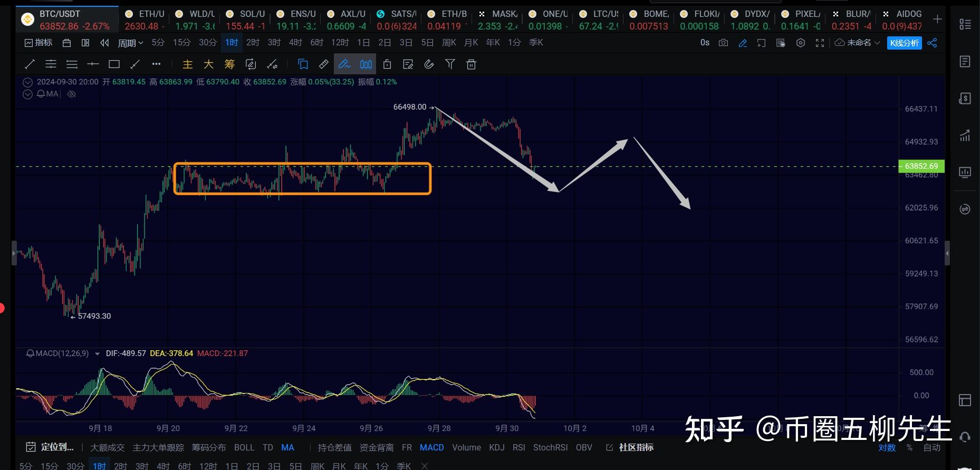Expand the 未命名 layout dropdown
This screenshot has height=470, width=980.
tap(858, 43)
